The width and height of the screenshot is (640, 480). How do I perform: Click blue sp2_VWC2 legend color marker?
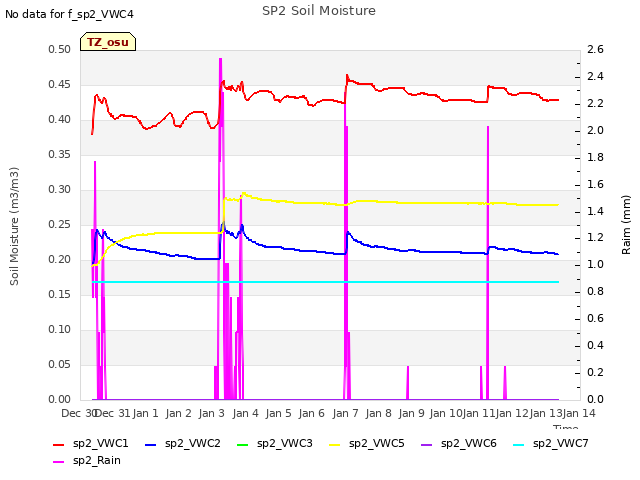click(x=151, y=445)
